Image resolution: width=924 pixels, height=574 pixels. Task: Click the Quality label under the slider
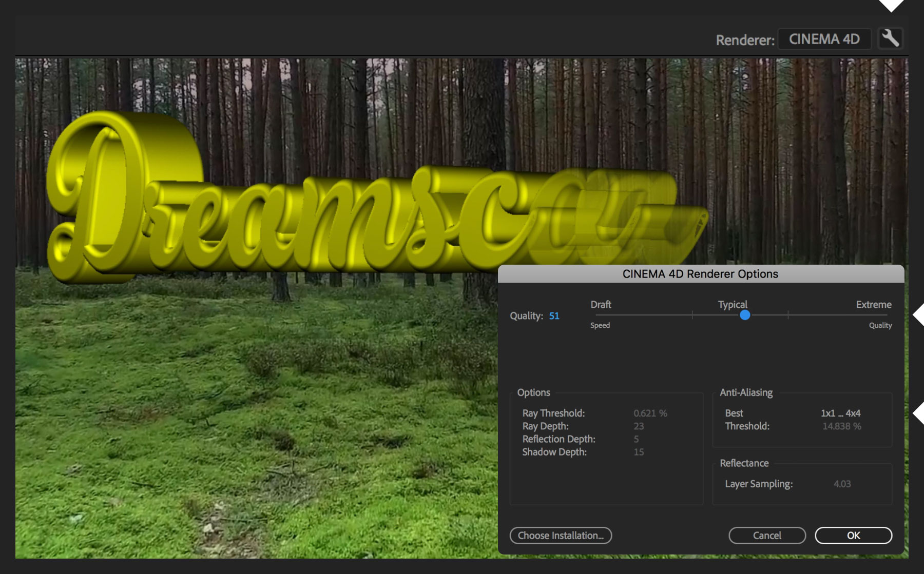pyautogui.click(x=880, y=325)
